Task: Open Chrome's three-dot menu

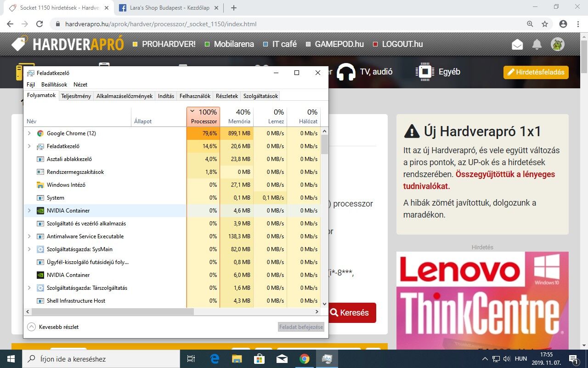Action: click(578, 24)
